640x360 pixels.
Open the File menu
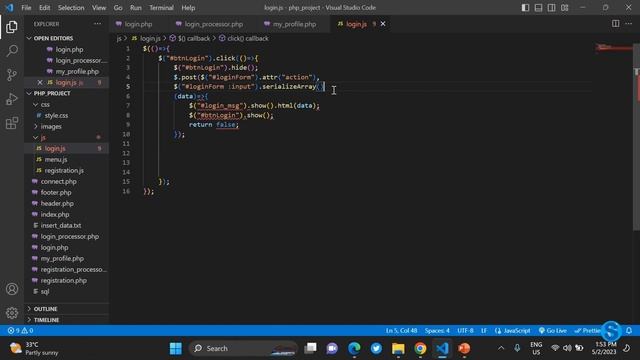click(x=26, y=8)
